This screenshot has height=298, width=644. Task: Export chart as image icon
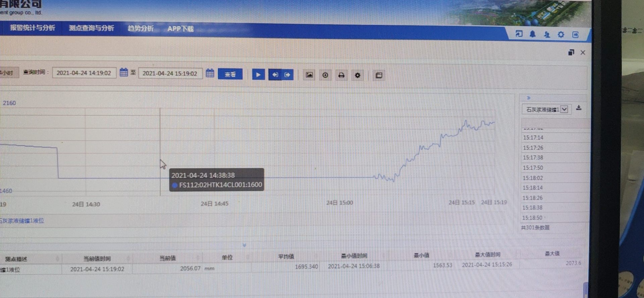309,75
